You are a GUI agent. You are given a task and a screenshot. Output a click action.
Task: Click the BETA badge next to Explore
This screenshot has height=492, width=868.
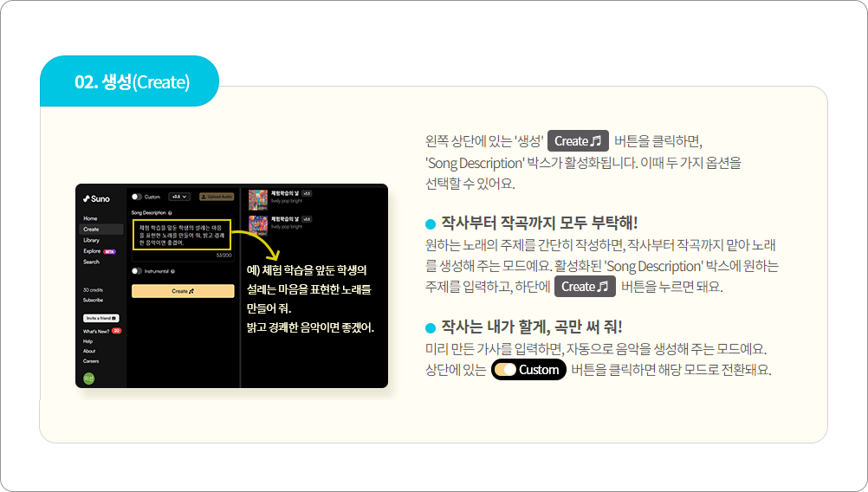[109, 251]
